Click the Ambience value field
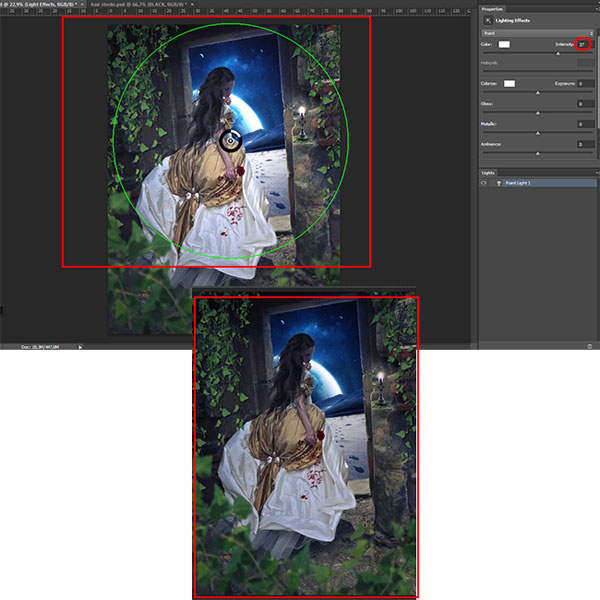The height and width of the screenshot is (600, 600). click(x=585, y=144)
